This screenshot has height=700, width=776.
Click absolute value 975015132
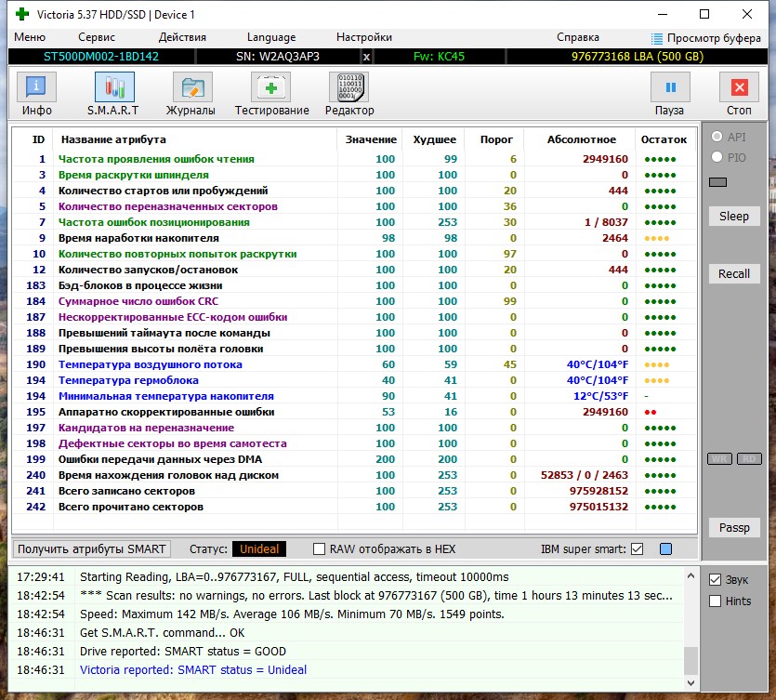(x=598, y=507)
